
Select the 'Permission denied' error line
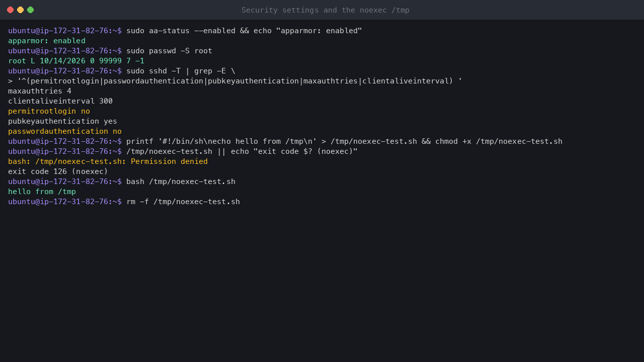pos(108,161)
